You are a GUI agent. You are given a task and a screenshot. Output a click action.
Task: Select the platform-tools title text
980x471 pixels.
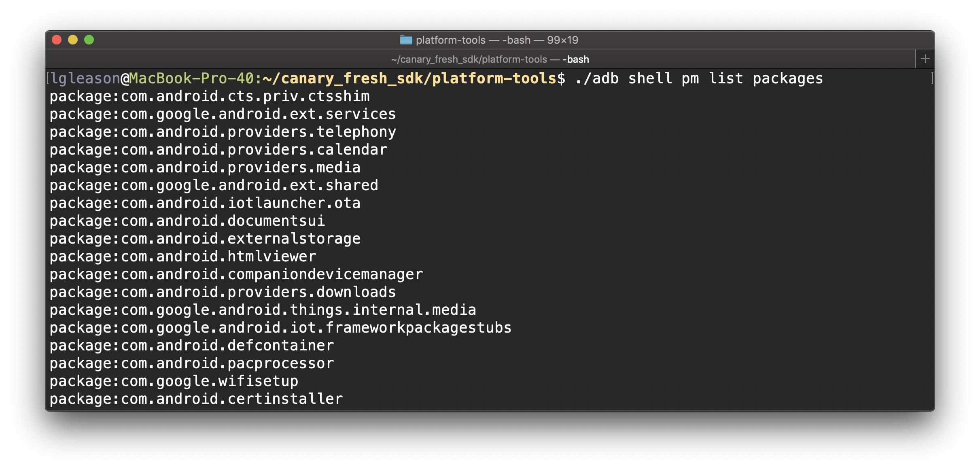[450, 40]
